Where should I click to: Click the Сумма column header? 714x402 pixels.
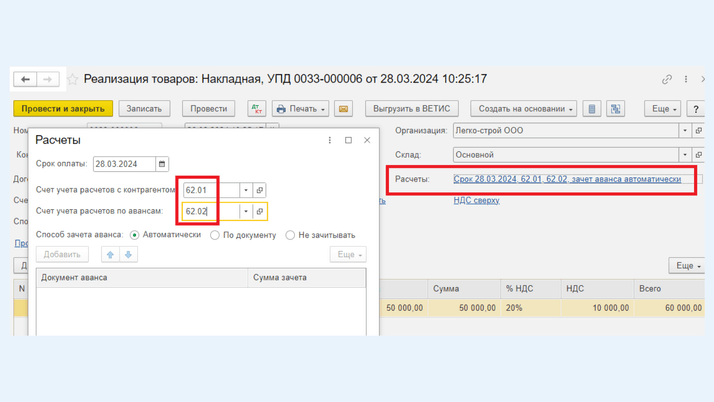[464, 289]
